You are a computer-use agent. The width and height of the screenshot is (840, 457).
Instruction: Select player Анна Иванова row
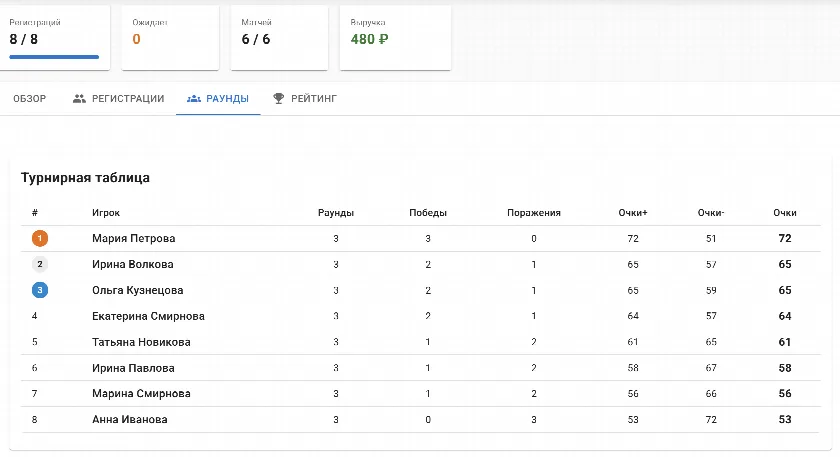click(421, 419)
